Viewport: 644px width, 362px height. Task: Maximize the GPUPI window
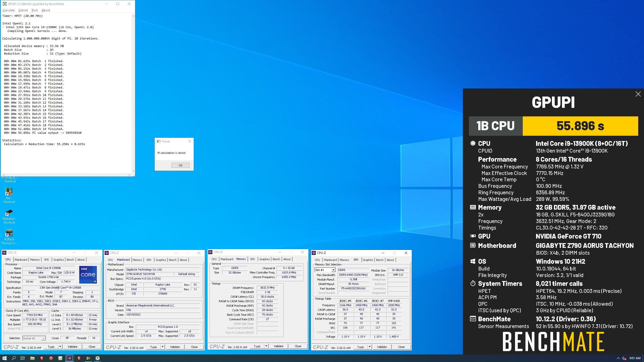117,4
